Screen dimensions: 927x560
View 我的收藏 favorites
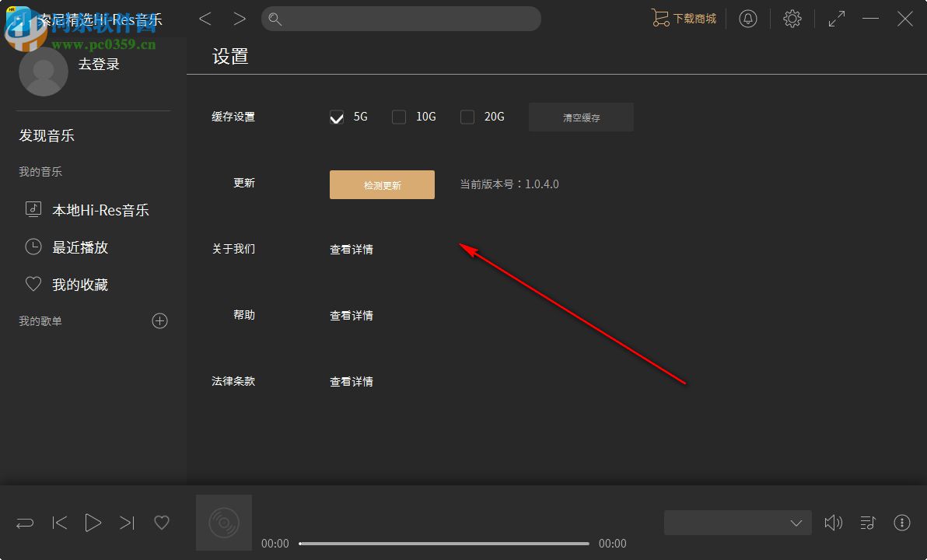click(x=80, y=284)
